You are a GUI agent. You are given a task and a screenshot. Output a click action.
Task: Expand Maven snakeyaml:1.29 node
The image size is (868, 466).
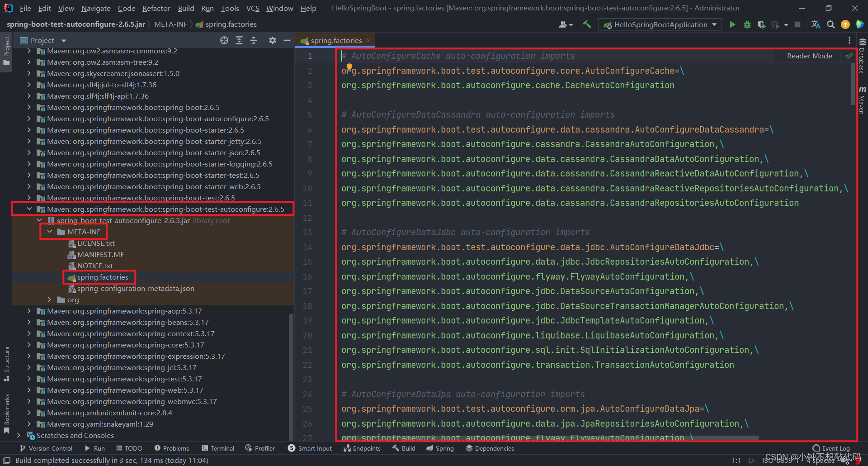pyautogui.click(x=29, y=424)
